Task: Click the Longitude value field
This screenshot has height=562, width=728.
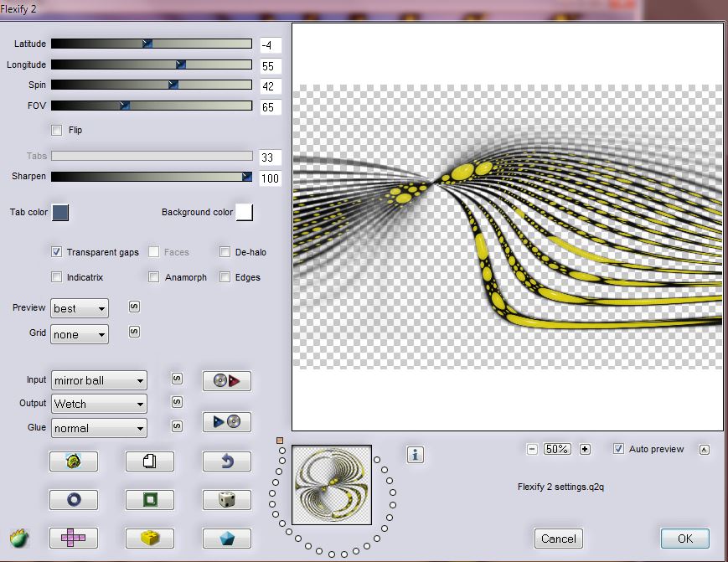Action: 271,66
